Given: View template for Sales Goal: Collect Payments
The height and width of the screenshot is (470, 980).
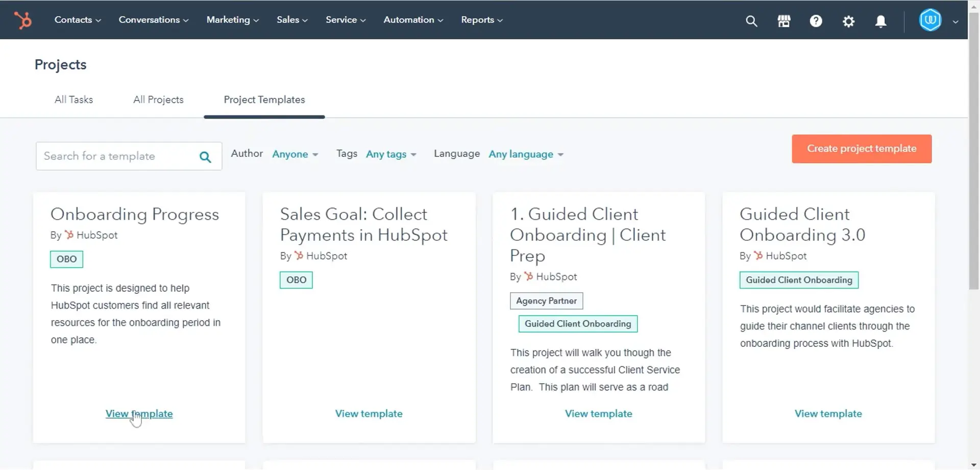Looking at the screenshot, I should [x=369, y=414].
